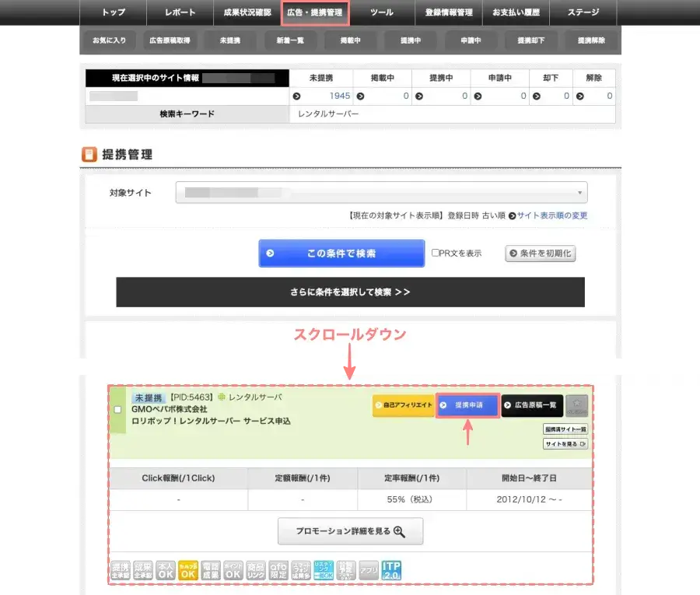Viewport: 700px width, 595px height.
Task: Select the ITP2.0 badge icon
Action: (390, 571)
